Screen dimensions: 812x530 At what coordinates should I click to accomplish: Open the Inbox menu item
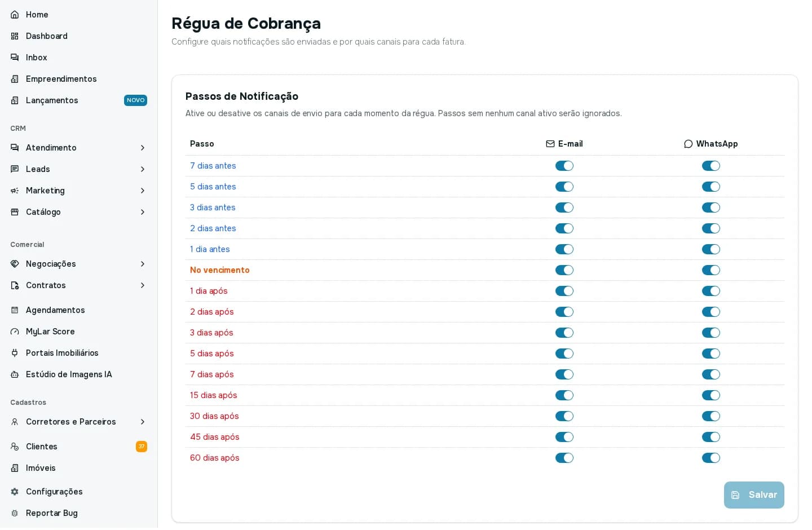coord(78,58)
